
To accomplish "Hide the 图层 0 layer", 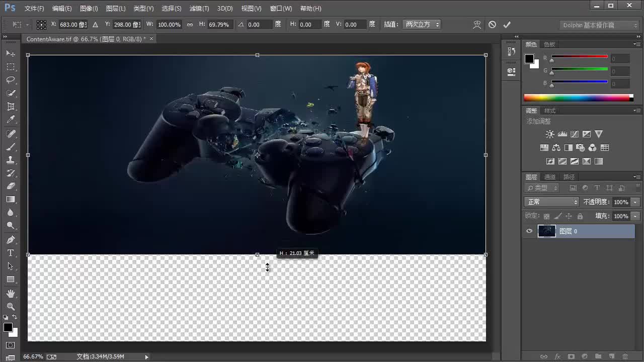I will pyautogui.click(x=529, y=231).
